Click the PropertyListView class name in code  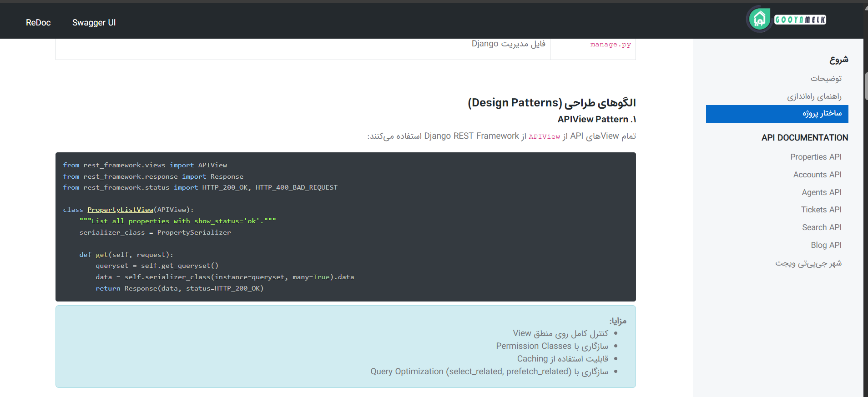coord(121,210)
